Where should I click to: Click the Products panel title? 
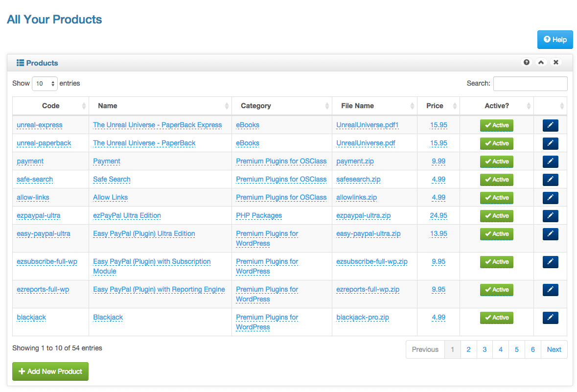[42, 63]
